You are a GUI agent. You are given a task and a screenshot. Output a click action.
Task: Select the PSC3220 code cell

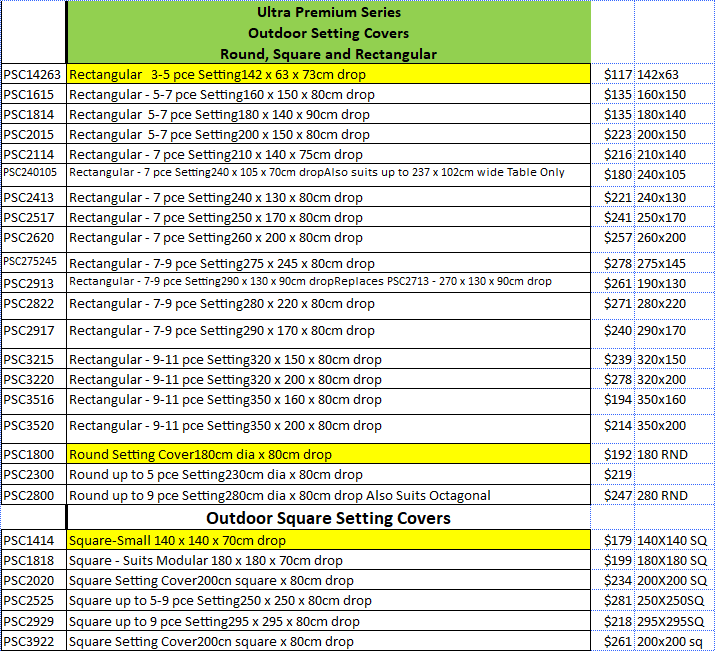(x=34, y=379)
